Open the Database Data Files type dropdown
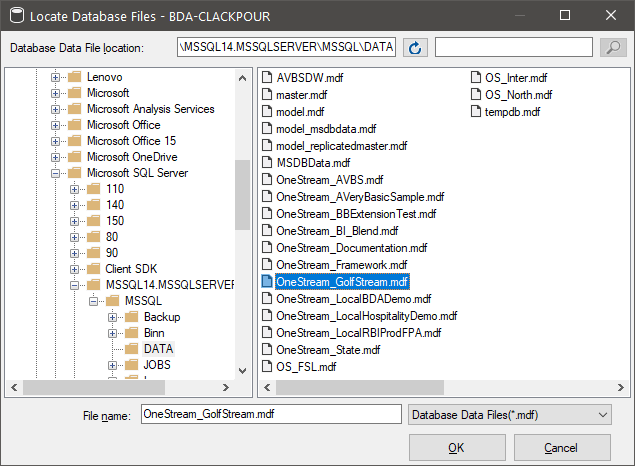Screen dimensions: 635x466 pyautogui.click(x=509, y=415)
